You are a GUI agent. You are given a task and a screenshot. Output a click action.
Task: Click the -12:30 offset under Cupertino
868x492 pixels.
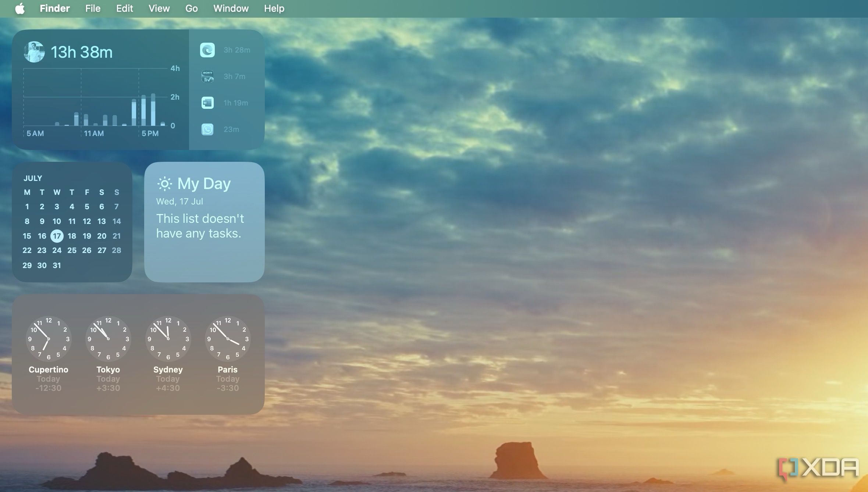pos(49,388)
